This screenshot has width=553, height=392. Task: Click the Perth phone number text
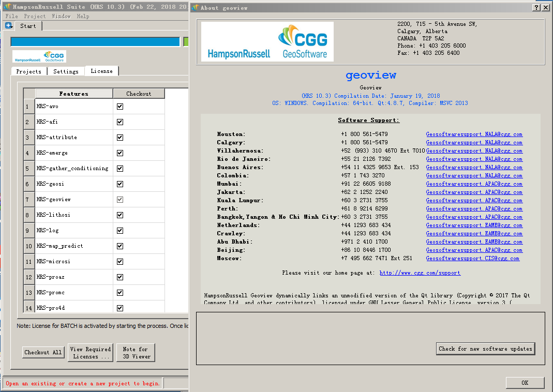pyautogui.click(x=364, y=209)
